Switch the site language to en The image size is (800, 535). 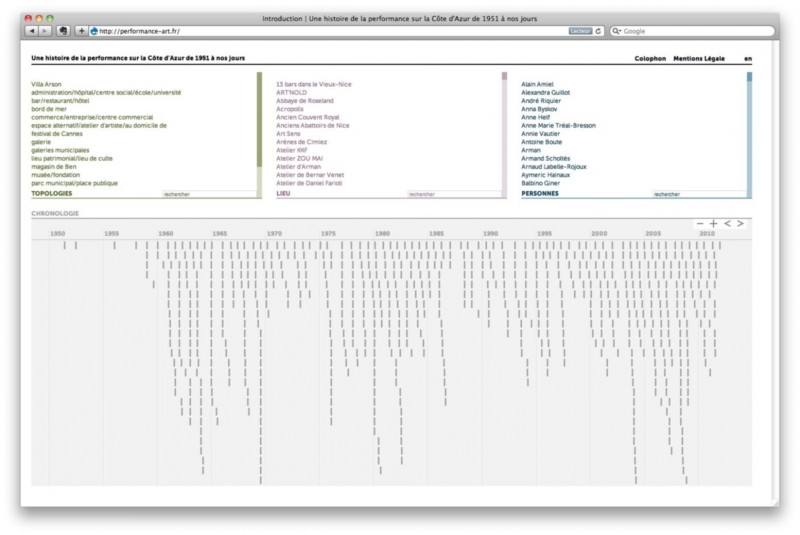point(748,59)
